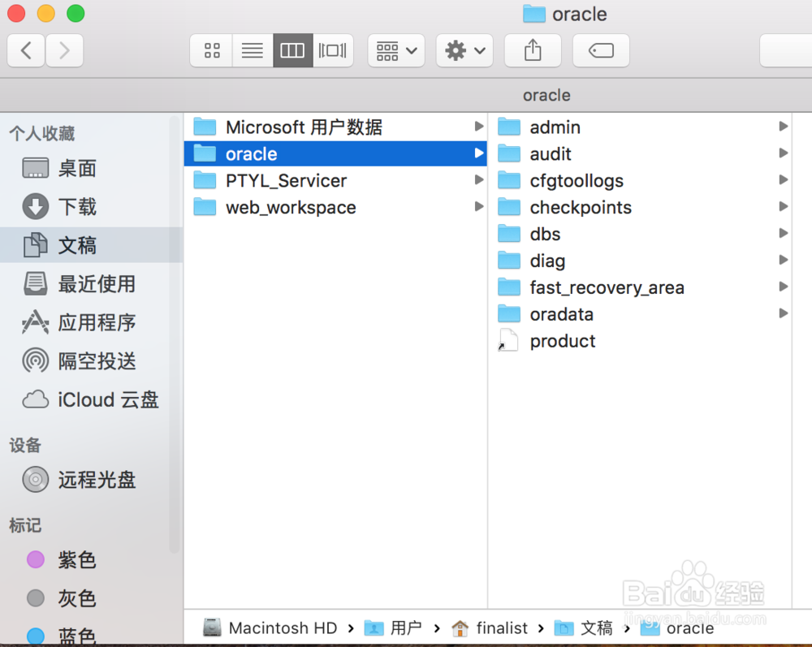Click the Share toolbar button
The width and height of the screenshot is (812, 647).
coord(533,50)
